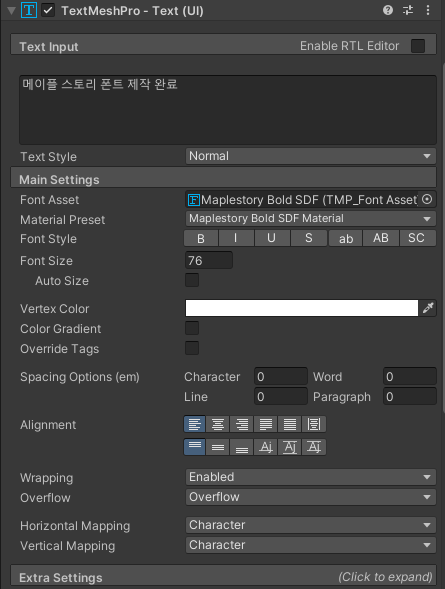Click the Font Asset object picker circle
This screenshot has width=445, height=589.
(427, 199)
